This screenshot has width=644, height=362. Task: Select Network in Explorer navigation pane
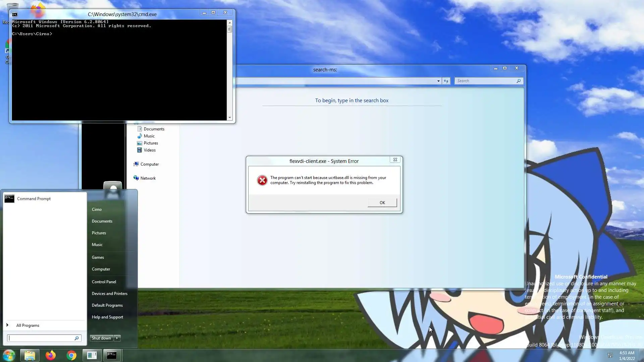(x=148, y=178)
